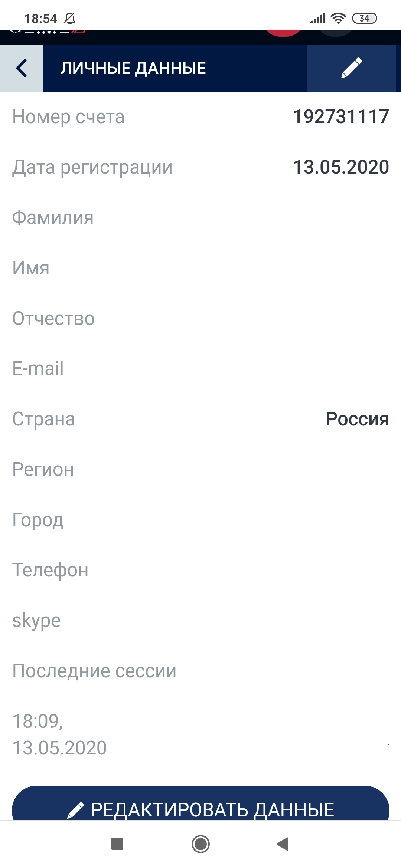Tap the Android home circle button
Image resolution: width=401 pixels, height=868 pixels.
(x=200, y=844)
